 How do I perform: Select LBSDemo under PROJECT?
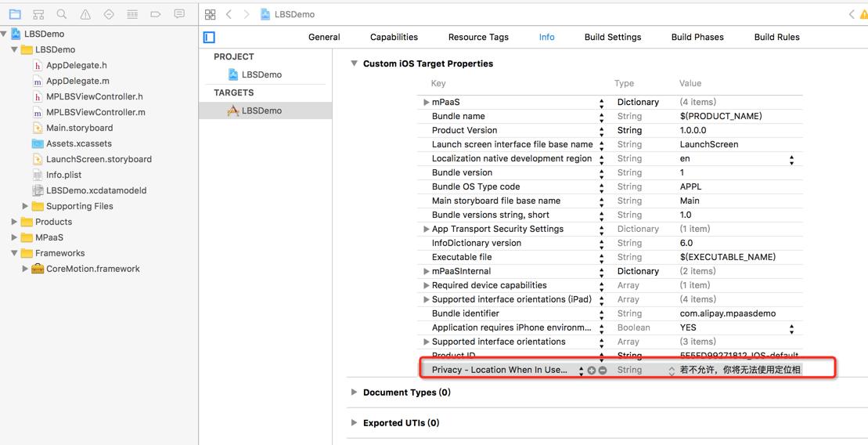(255, 74)
